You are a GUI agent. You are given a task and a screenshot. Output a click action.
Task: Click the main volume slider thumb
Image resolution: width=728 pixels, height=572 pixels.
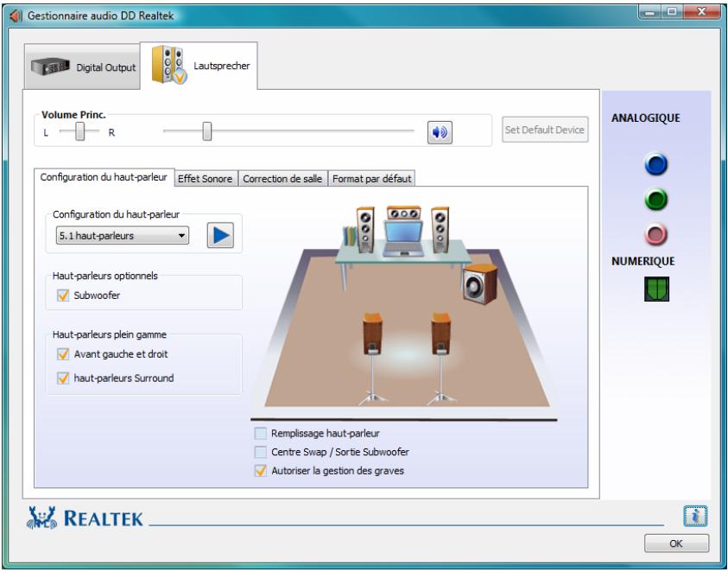[207, 131]
